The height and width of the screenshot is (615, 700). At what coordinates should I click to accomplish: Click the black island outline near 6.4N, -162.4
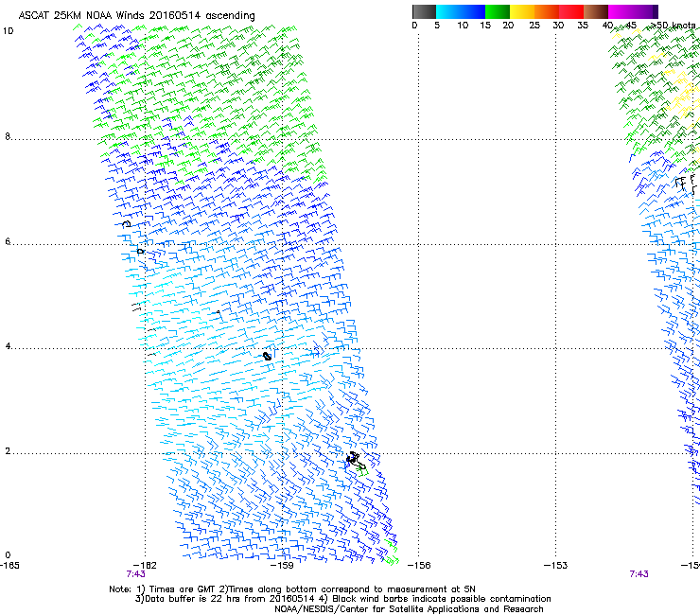[x=127, y=223]
